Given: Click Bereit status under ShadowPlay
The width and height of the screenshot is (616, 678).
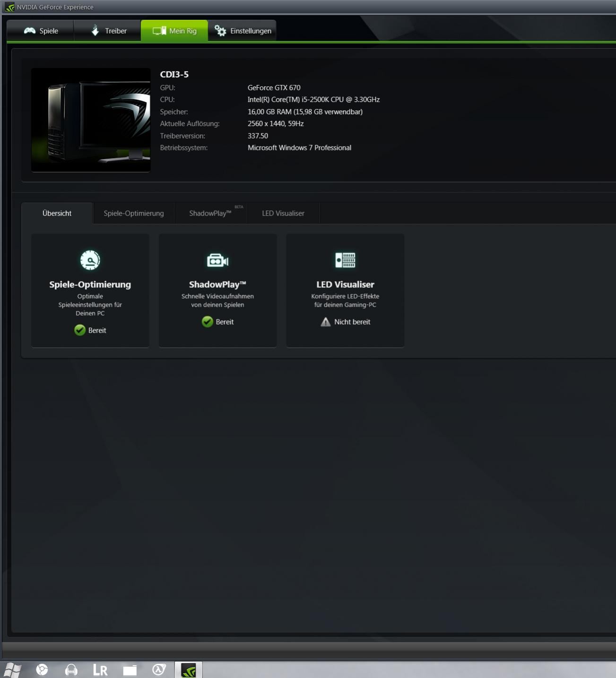Looking at the screenshot, I should tap(225, 322).
